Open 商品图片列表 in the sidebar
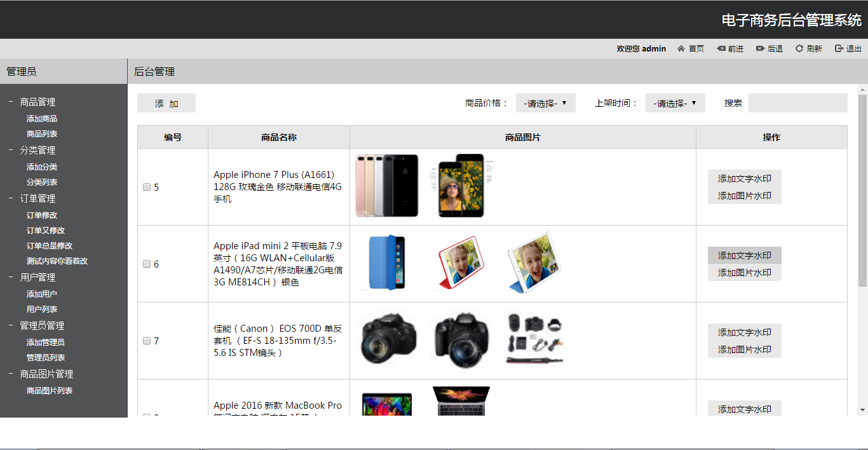 (x=50, y=391)
